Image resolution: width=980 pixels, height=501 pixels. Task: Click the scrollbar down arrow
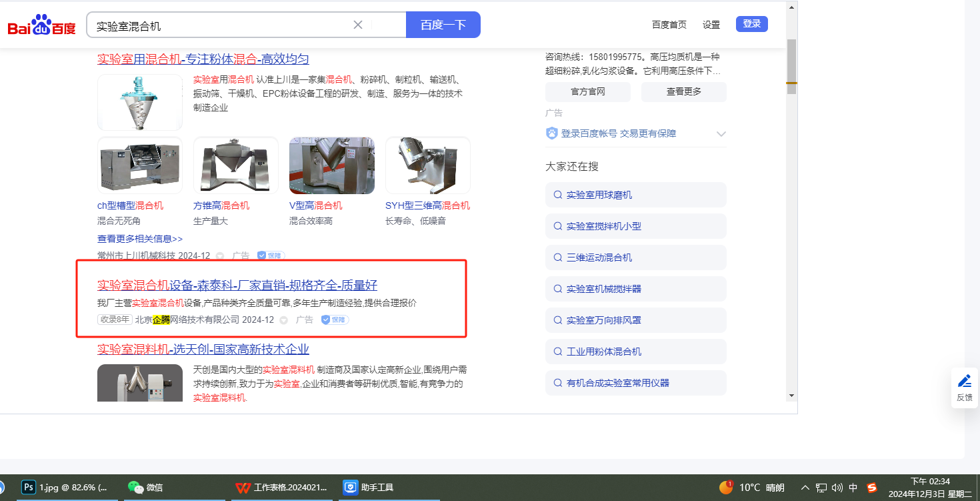791,396
